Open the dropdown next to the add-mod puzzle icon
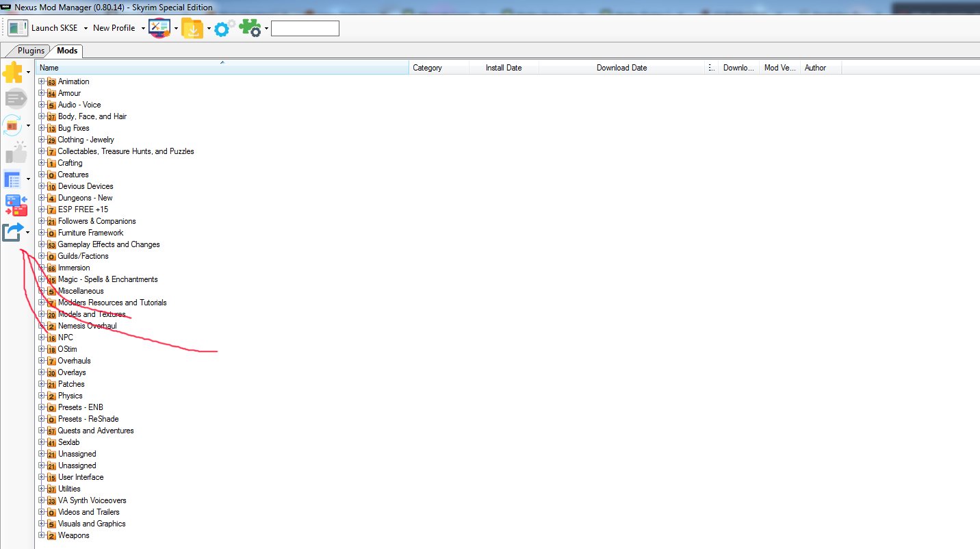 point(28,72)
